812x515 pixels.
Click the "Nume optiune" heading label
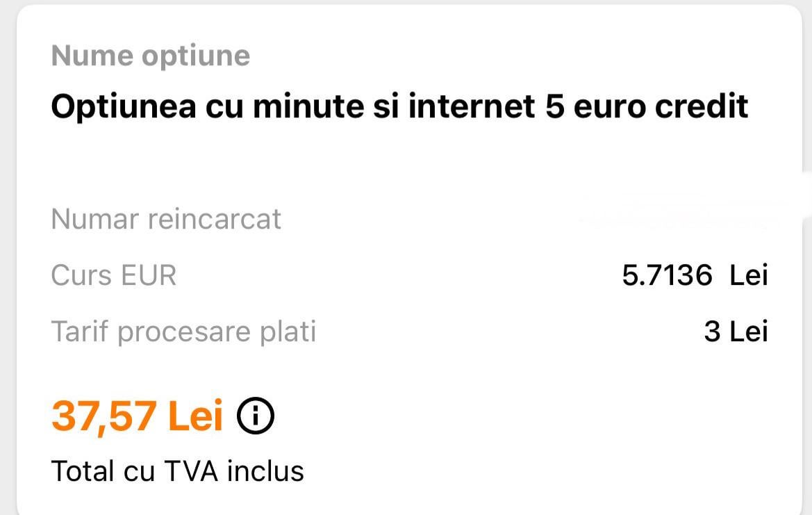coord(151,56)
